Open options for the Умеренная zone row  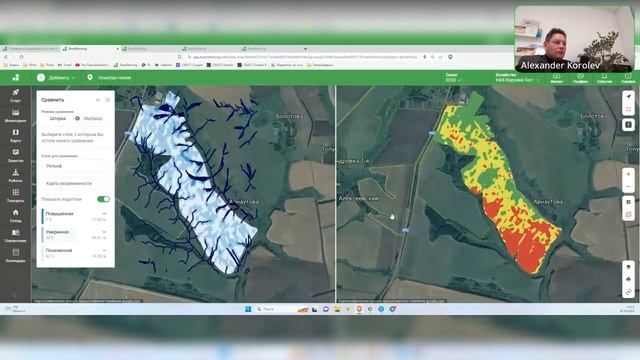coord(104,232)
